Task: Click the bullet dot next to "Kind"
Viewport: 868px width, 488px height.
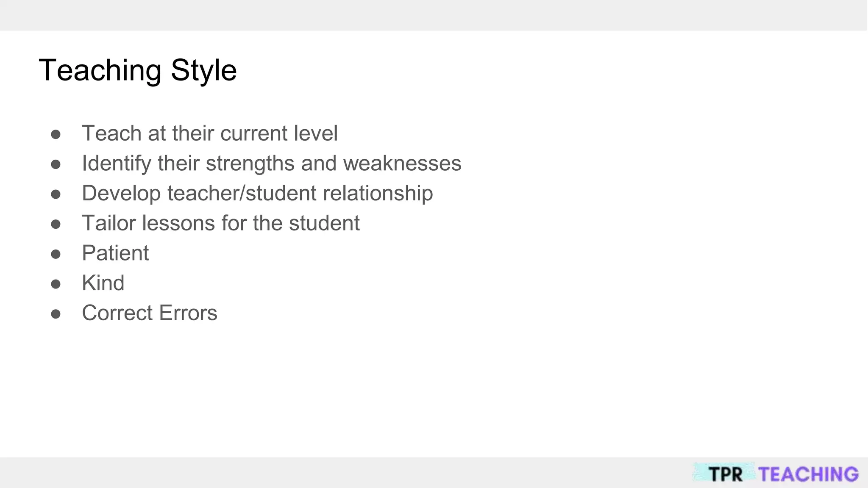Action: [x=56, y=284]
